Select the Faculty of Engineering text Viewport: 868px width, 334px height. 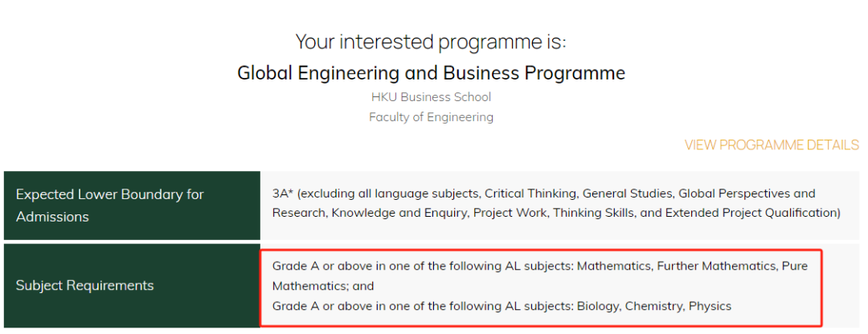(432, 117)
